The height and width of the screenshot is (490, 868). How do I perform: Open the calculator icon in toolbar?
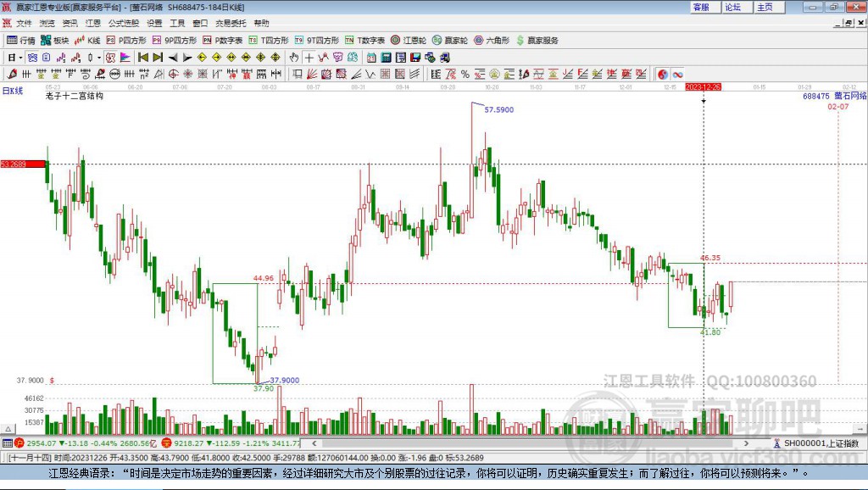click(x=387, y=57)
